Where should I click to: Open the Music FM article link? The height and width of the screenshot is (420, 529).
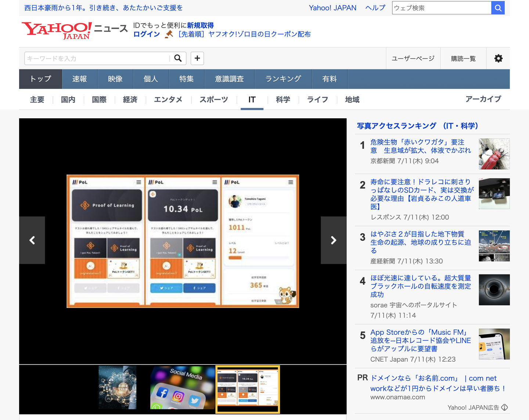pos(421,340)
